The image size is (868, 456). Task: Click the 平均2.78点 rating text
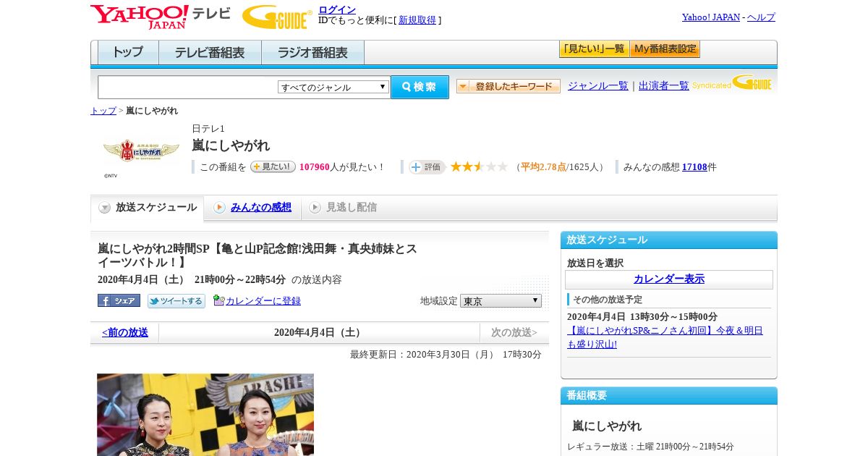pos(544,167)
